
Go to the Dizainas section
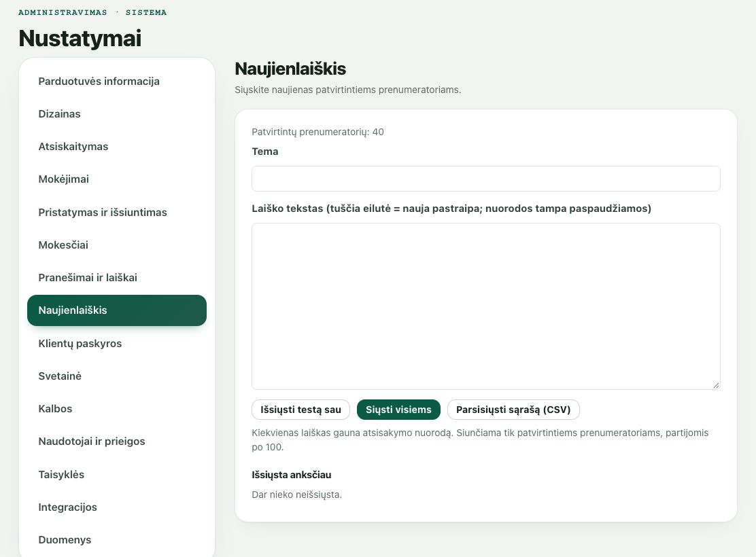pyautogui.click(x=117, y=114)
